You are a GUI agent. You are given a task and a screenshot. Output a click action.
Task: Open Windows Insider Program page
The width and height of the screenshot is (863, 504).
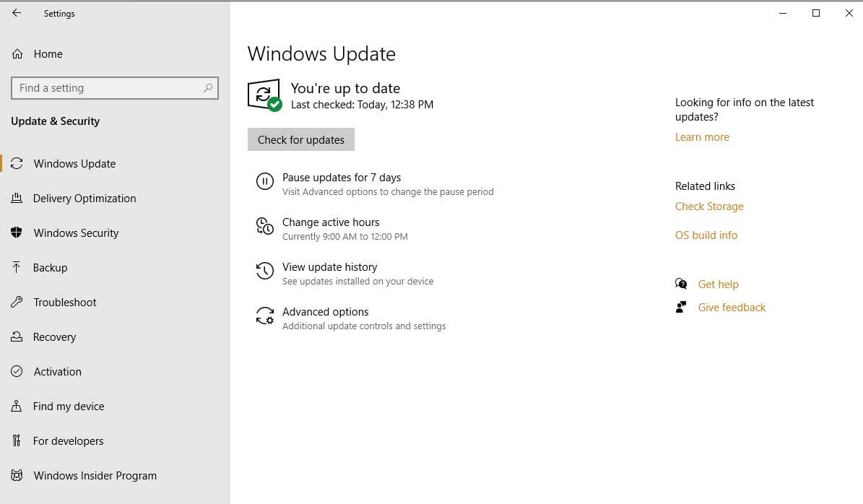95,475
